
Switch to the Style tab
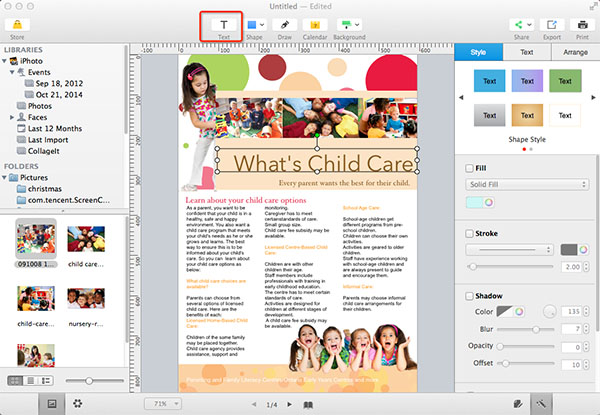[478, 52]
